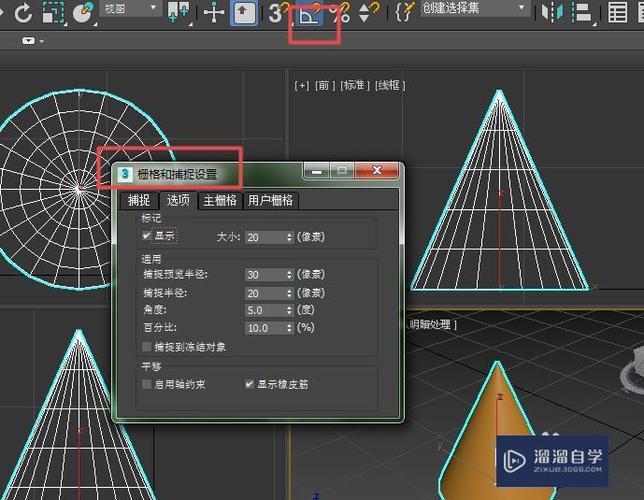Toggle the keyboard shortcut override button
This screenshot has width=644, height=500.
[244, 12]
